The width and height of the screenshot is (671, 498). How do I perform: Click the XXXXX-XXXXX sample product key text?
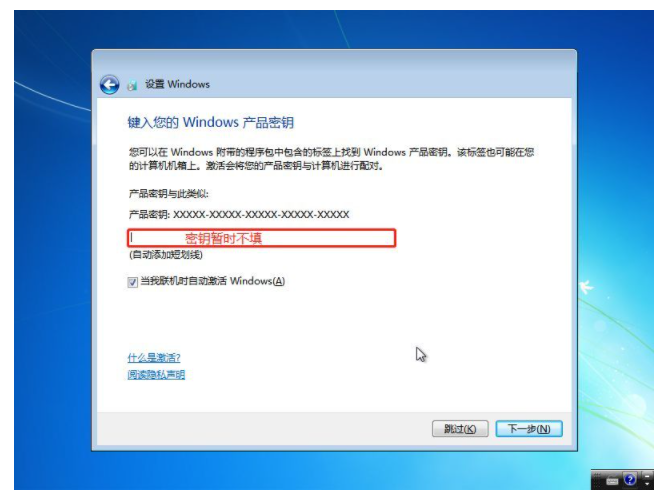click(x=261, y=214)
